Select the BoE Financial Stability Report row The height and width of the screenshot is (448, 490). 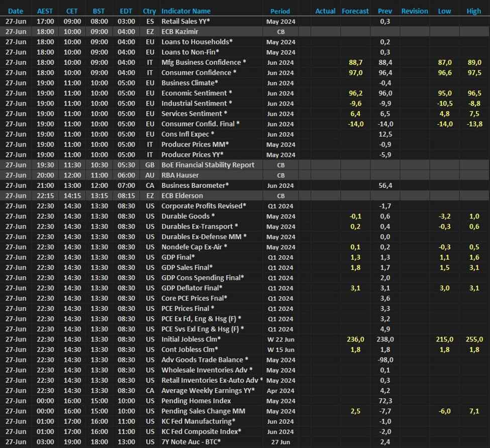[x=208, y=165]
